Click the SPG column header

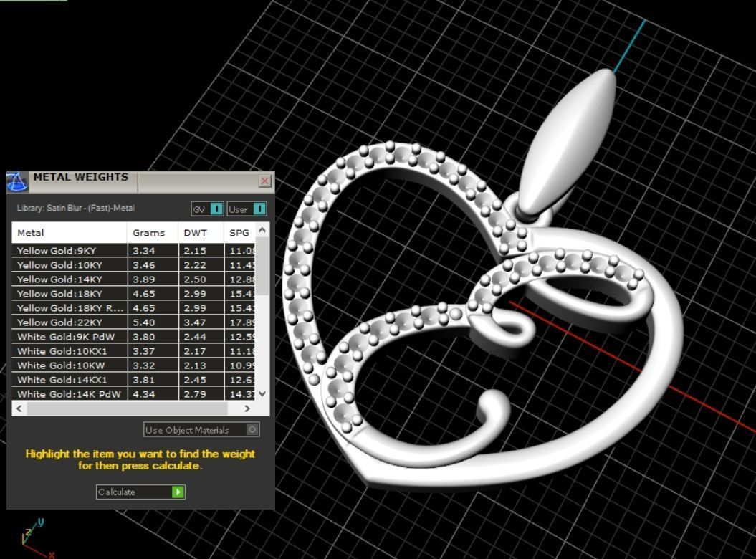240,232
